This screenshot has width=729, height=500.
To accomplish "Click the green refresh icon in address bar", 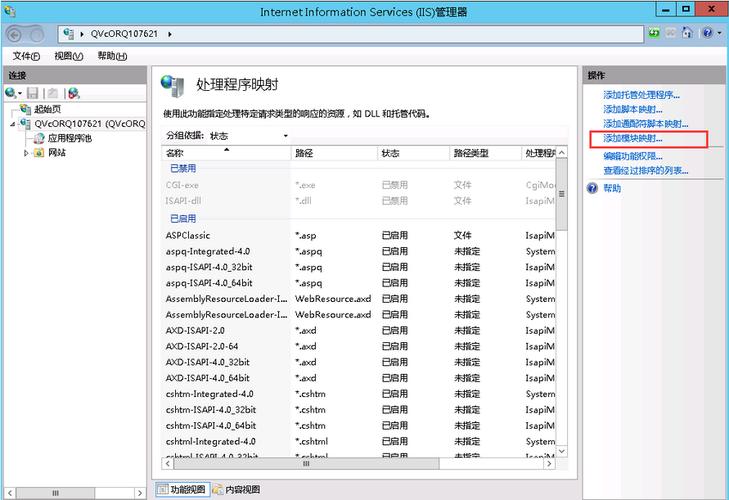I will [653, 33].
